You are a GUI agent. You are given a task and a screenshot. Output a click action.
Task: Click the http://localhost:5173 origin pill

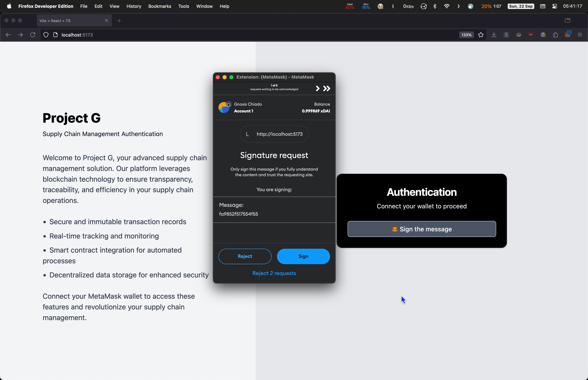pos(274,134)
